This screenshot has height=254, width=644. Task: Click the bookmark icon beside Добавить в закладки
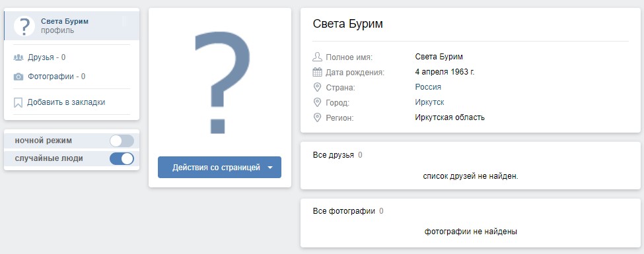[18, 102]
